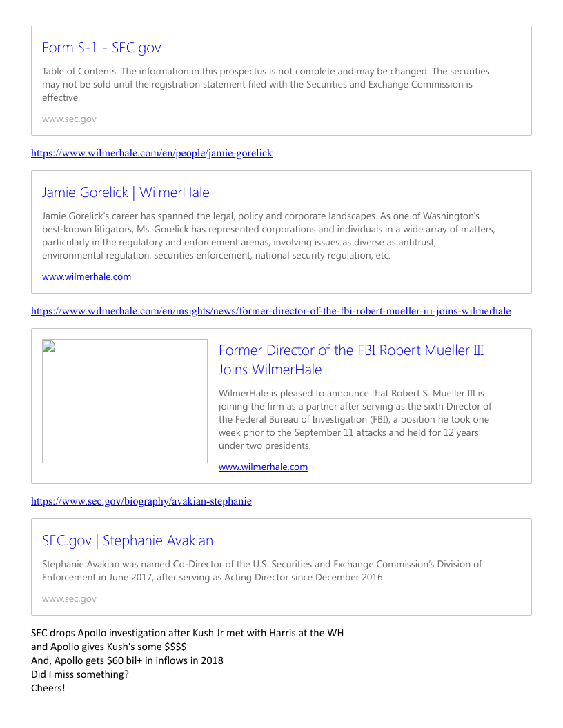Click the line about Apollo's $60 bil+ inflows
This screenshot has height=728, width=563.
(x=127, y=660)
